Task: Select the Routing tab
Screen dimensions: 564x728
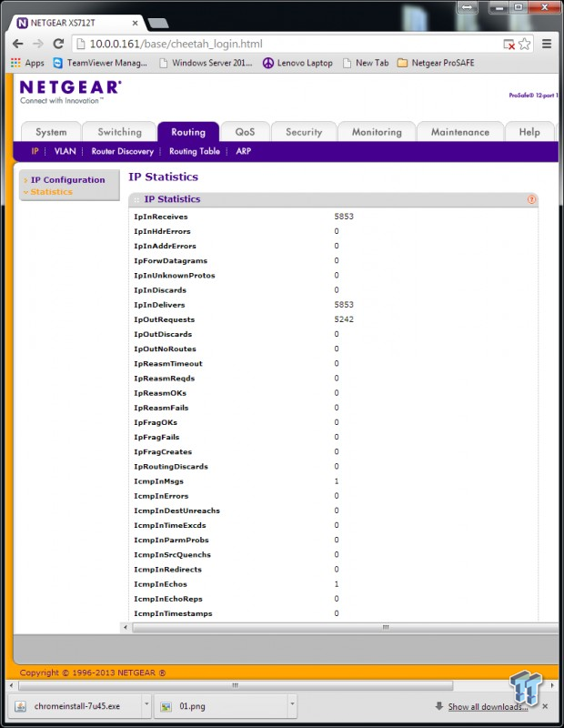Action: click(188, 132)
